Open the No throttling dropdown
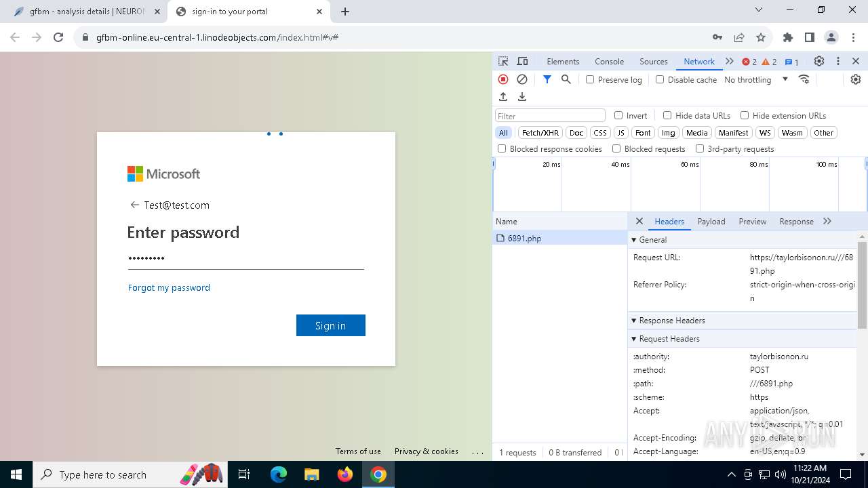This screenshot has height=488, width=868. point(756,79)
